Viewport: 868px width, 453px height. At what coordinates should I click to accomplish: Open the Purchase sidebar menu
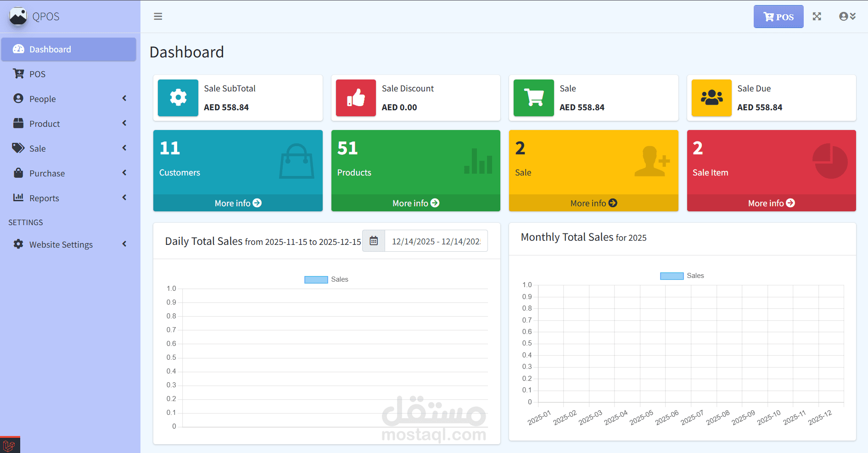pyautogui.click(x=69, y=173)
